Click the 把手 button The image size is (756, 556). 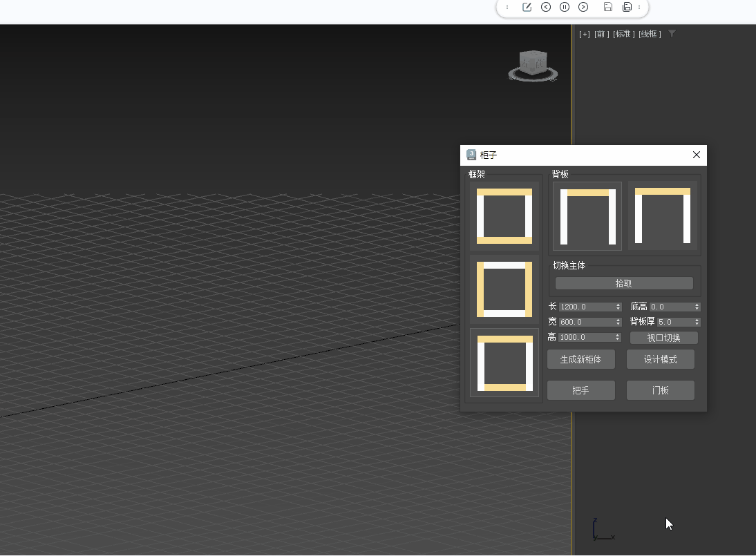click(581, 390)
